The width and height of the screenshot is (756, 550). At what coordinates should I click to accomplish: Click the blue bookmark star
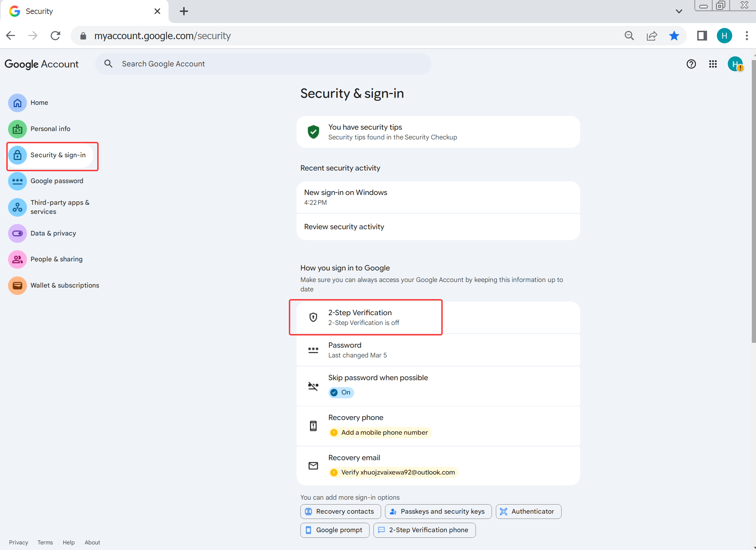point(674,36)
